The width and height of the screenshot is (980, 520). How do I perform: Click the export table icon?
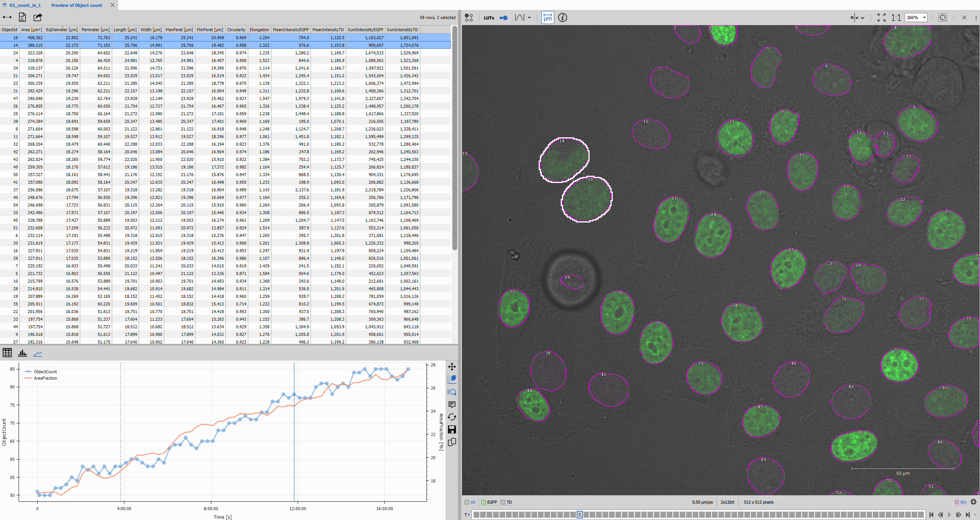(37, 17)
